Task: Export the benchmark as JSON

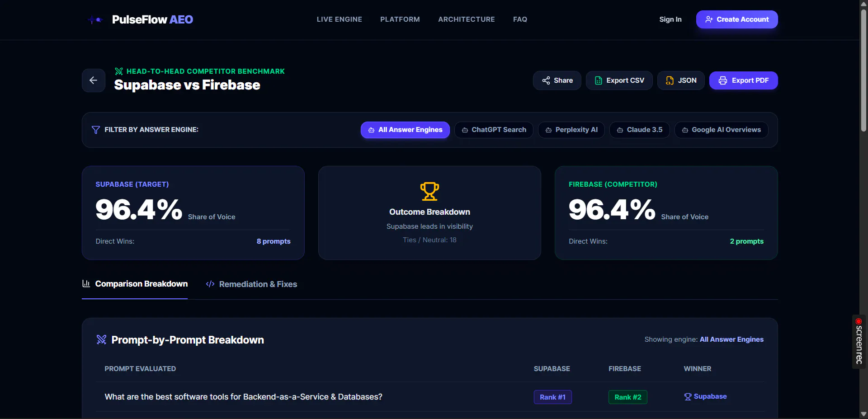Action: tap(681, 80)
